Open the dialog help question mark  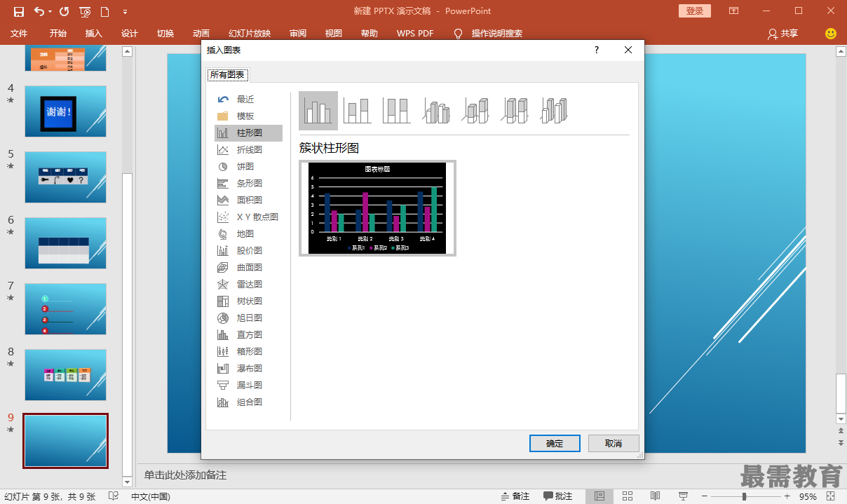[597, 50]
